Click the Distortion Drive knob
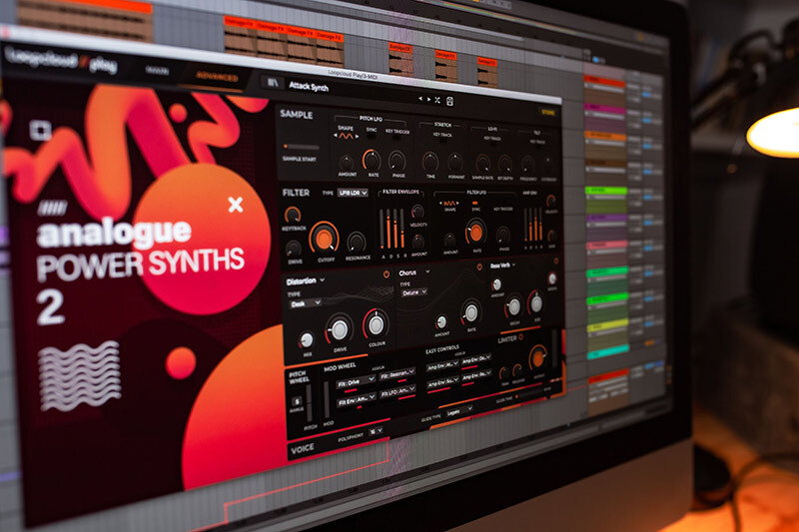799x532 pixels. 340,330
